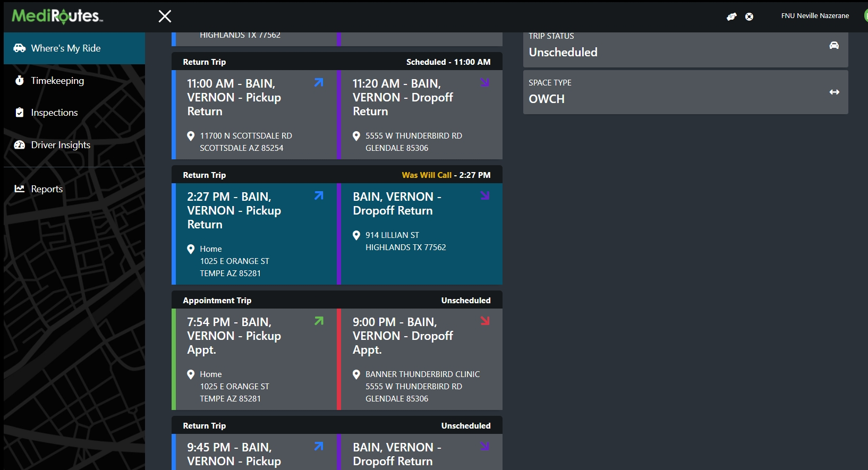Image resolution: width=868 pixels, height=470 pixels.
Task: Click map pin for Banner Thunderbird Clinic
Action: point(356,374)
